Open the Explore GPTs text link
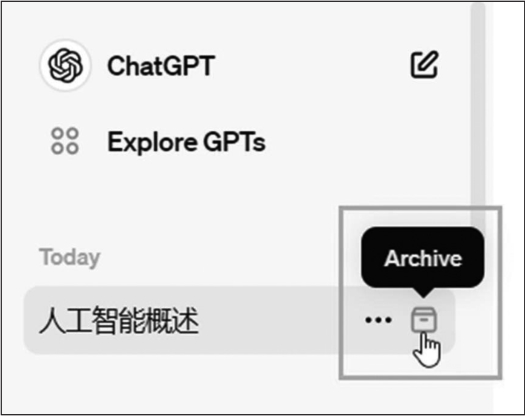Image resolution: width=525 pixels, height=416 pixels. pyautogui.click(x=186, y=142)
